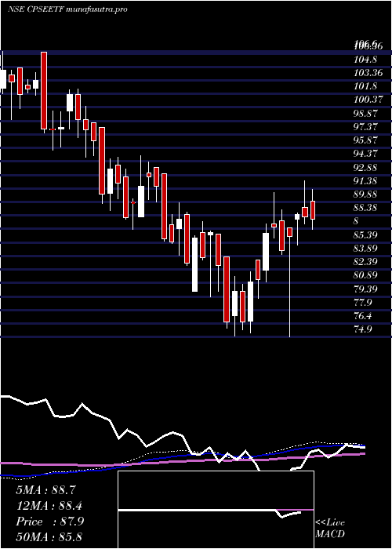Click the <<Live MACD label

click(330, 529)
